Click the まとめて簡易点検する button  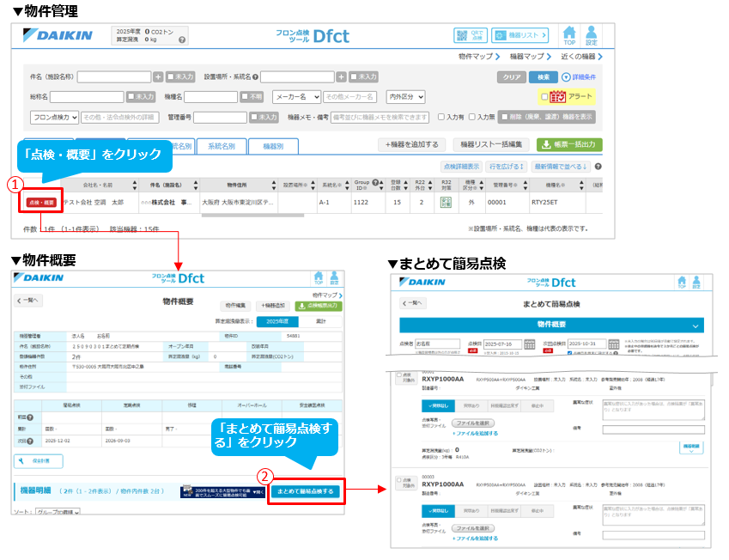306,491
